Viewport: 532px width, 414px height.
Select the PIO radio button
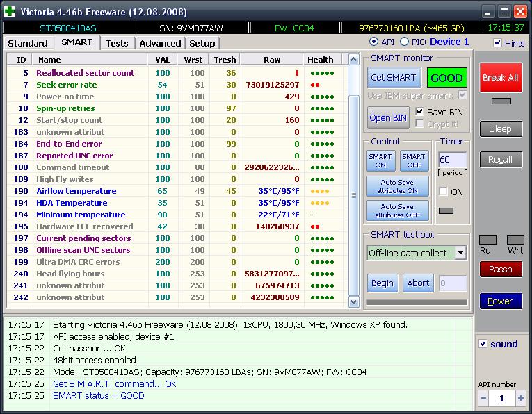pyautogui.click(x=404, y=42)
